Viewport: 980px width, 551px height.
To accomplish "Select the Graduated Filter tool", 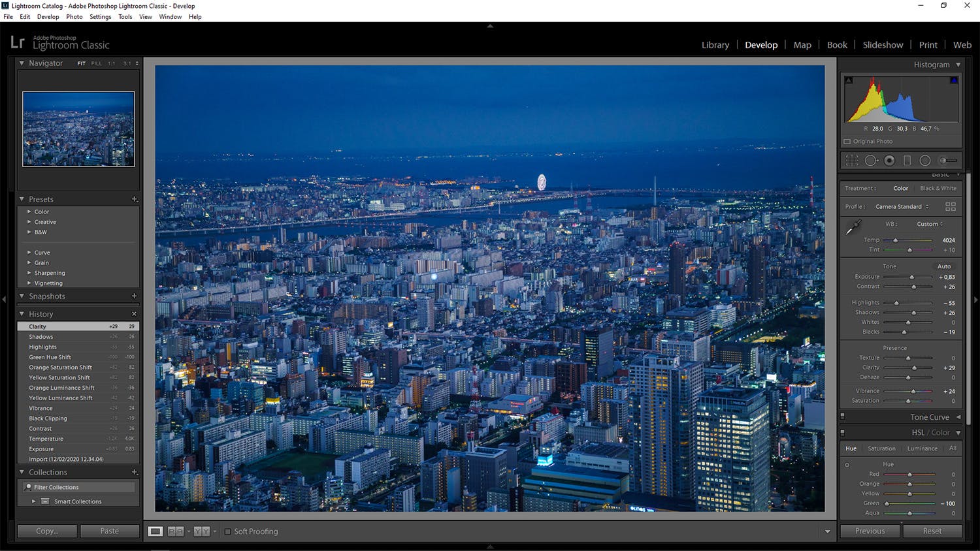I will click(x=907, y=160).
